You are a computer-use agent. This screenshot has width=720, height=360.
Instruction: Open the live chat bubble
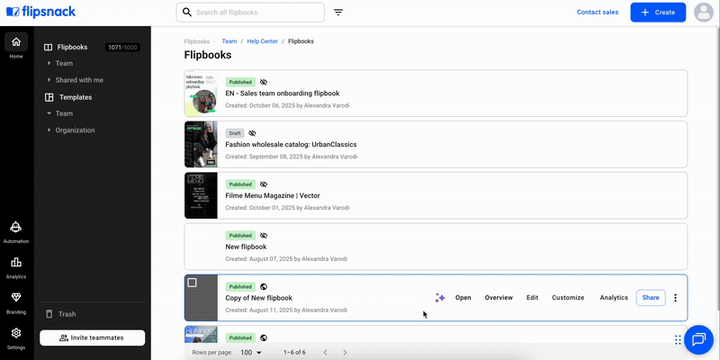tap(698, 340)
